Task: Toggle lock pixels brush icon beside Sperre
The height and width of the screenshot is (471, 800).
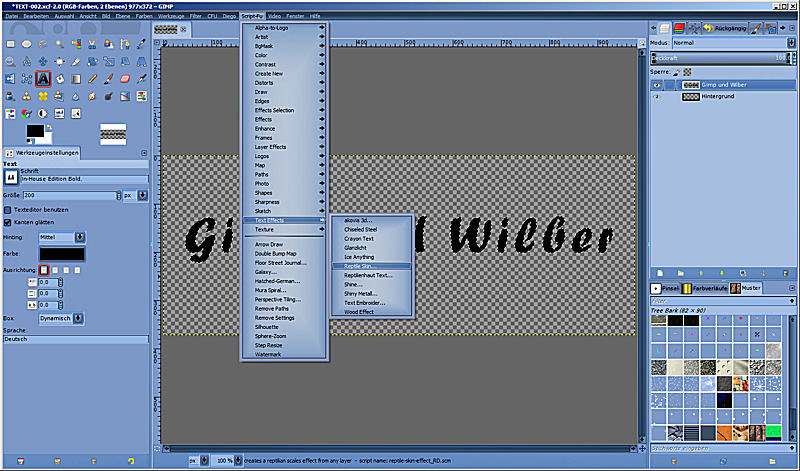Action: [x=677, y=72]
